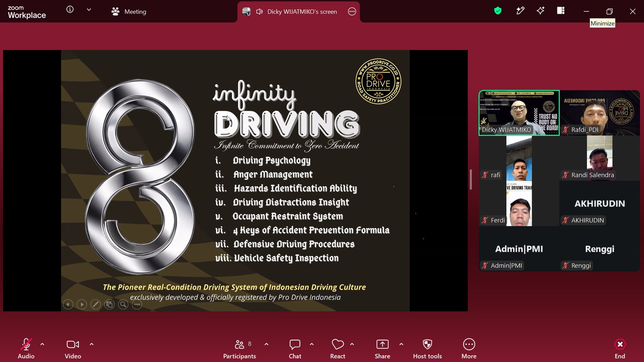This screenshot has width=644, height=362.
Task: Open the annotate pencil tool
Action: tap(520, 11)
